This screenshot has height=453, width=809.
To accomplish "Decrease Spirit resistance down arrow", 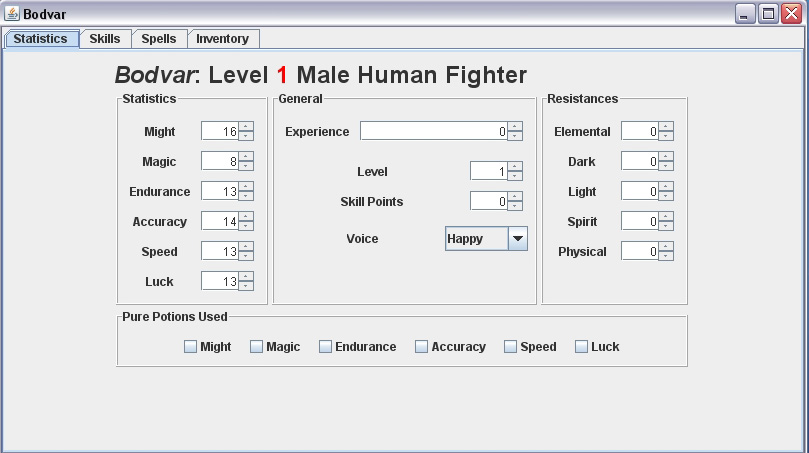I will pos(666,225).
